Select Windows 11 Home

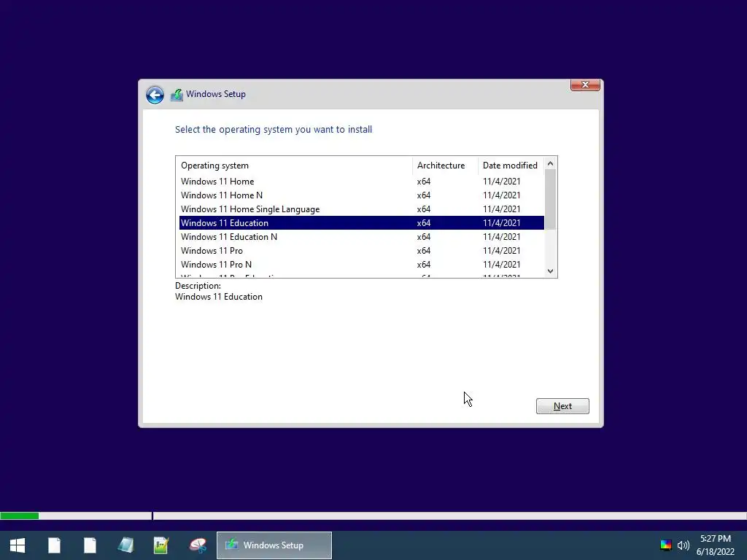click(x=362, y=182)
